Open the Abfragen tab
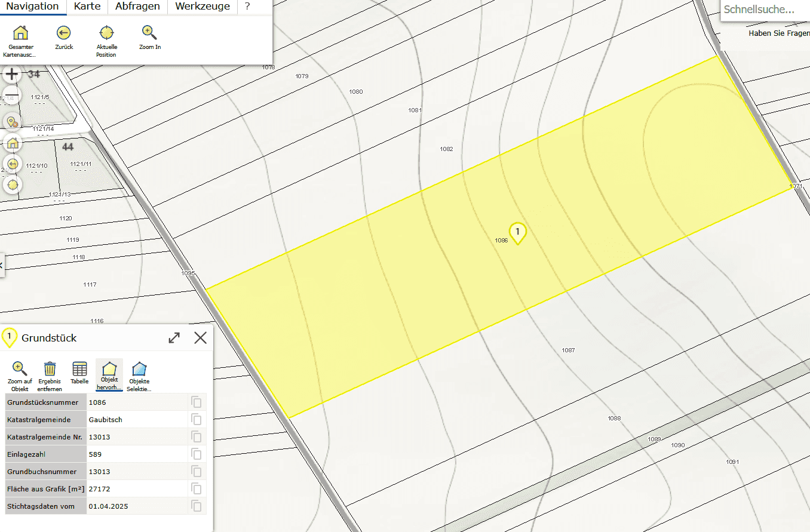The width and height of the screenshot is (810, 532). click(137, 7)
